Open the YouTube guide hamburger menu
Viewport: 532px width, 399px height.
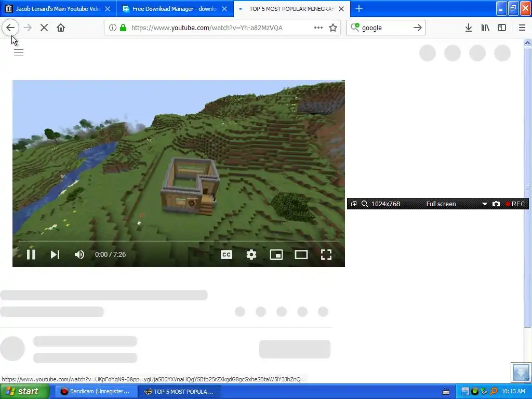[x=19, y=52]
